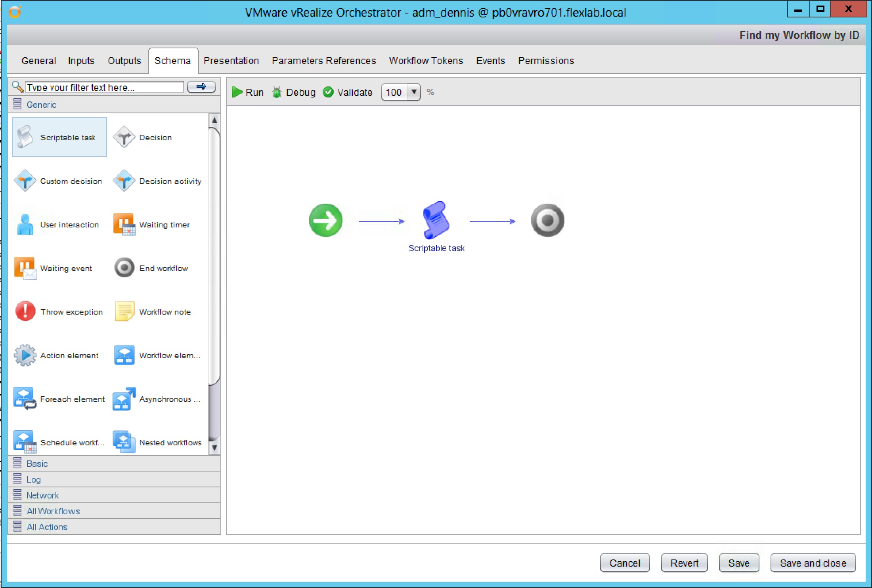Click the arrow link from Scriptable task to end
This screenshot has width=872, height=588.
(493, 221)
